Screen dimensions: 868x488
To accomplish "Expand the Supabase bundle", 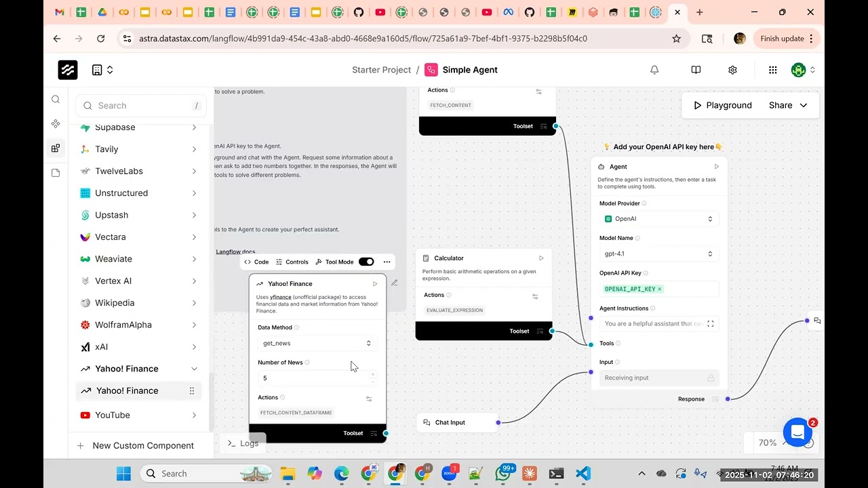I will click(x=194, y=127).
